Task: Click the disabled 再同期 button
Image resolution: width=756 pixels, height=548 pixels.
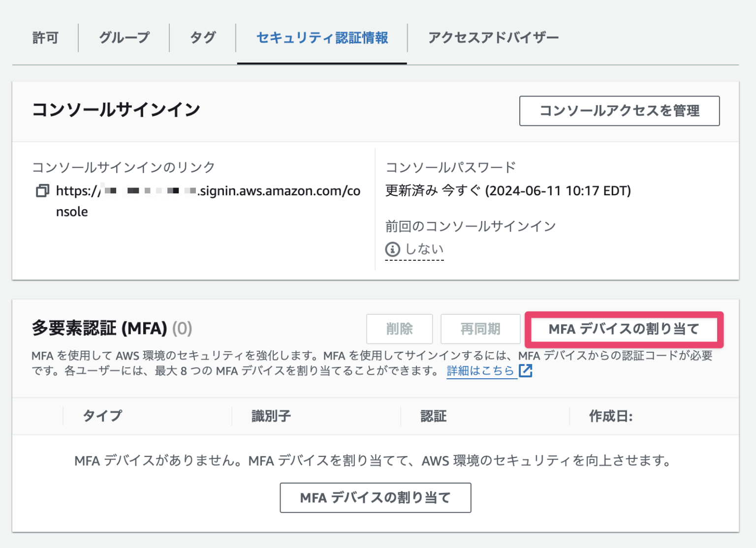Action: 480,329
